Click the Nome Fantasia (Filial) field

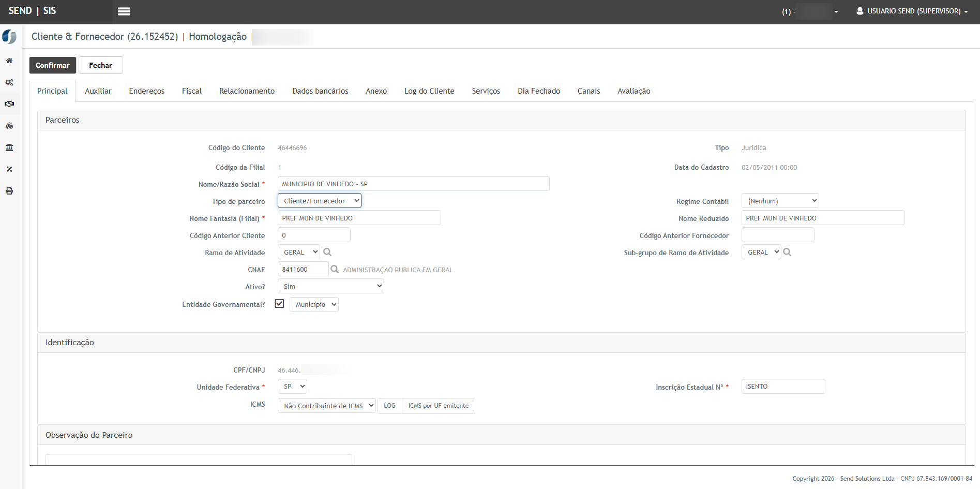(359, 218)
